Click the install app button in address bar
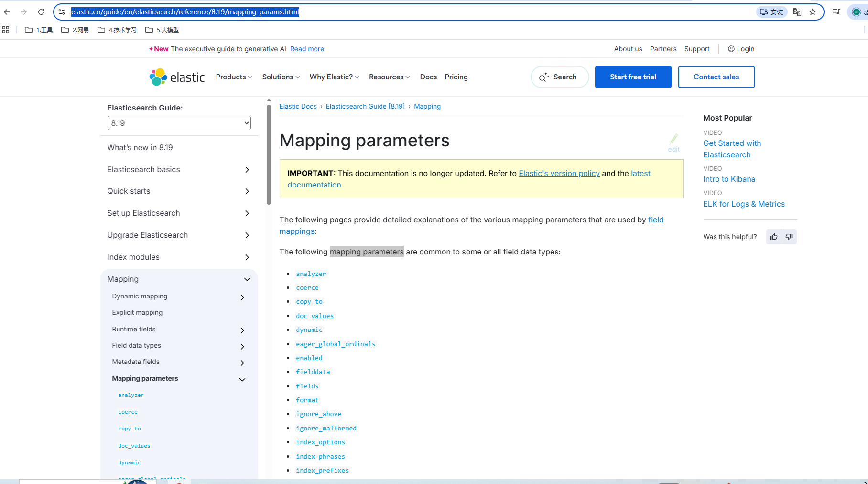Image resolution: width=868 pixels, height=484 pixels. coord(771,12)
